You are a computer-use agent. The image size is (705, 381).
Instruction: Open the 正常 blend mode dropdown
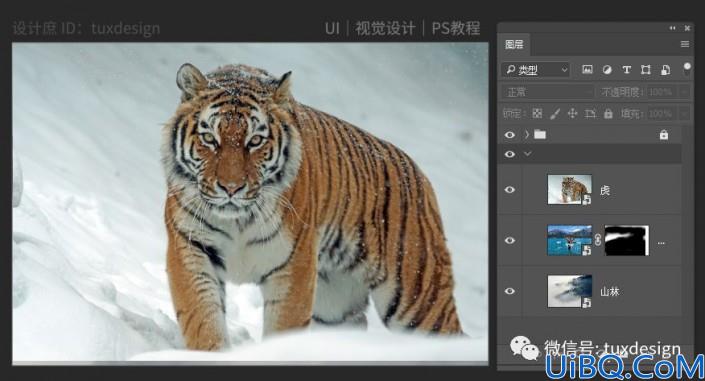tap(548, 92)
